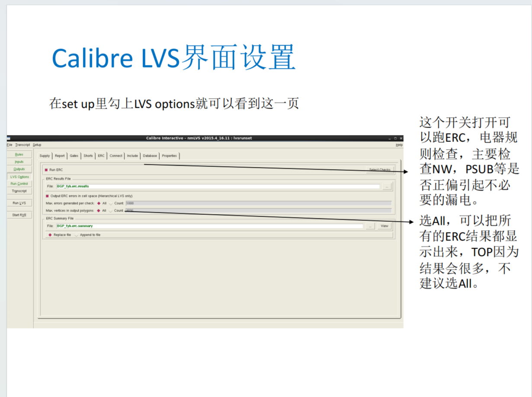This screenshot has width=532, height=397.
Task: Click the max vertices count field
Action: (x=258, y=210)
